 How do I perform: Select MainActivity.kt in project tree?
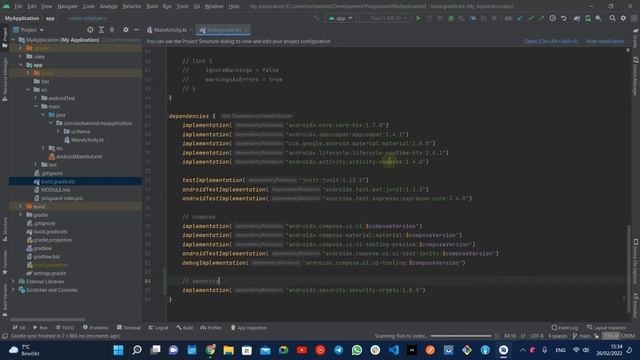coord(84,140)
